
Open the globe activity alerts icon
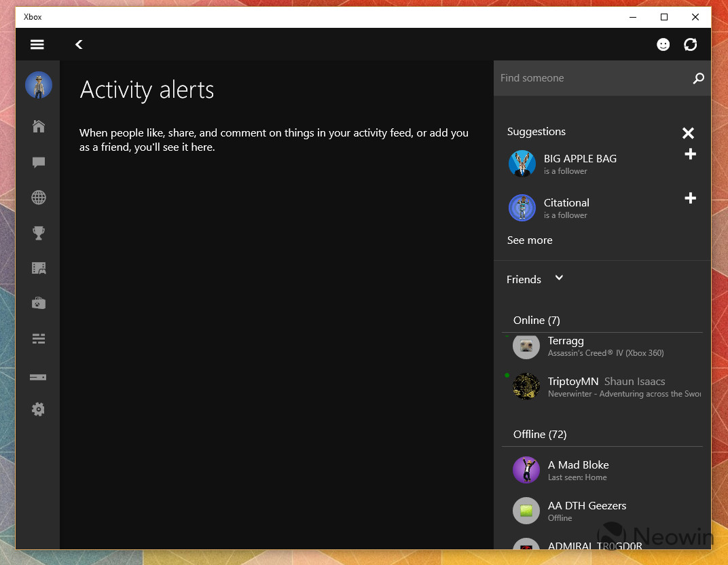click(39, 198)
